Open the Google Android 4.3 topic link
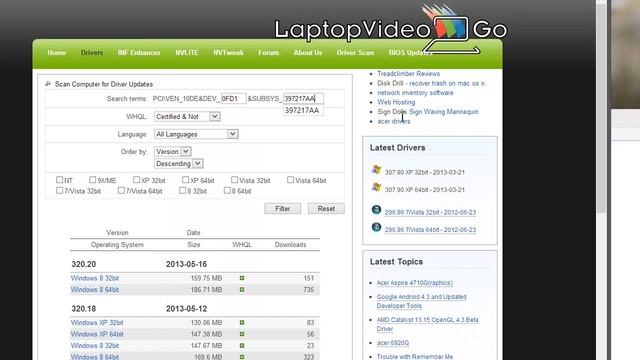640x360 pixels. (x=422, y=301)
